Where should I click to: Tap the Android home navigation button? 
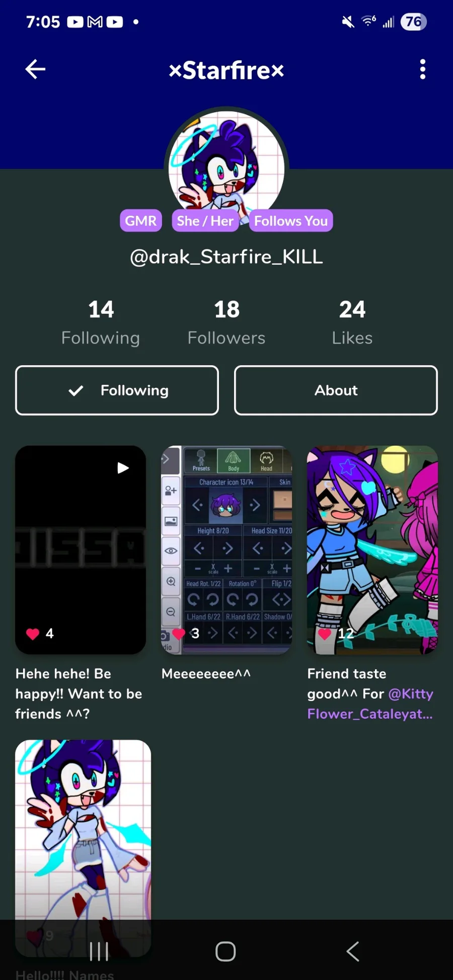coord(225,951)
